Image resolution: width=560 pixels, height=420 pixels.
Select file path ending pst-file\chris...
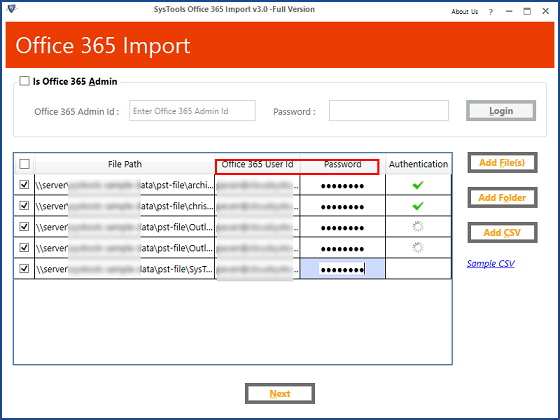[x=124, y=206]
